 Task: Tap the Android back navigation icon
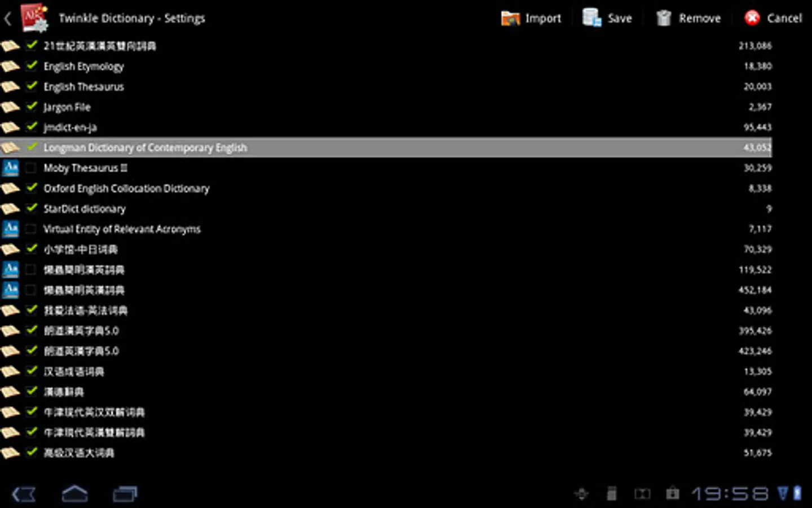point(24,494)
